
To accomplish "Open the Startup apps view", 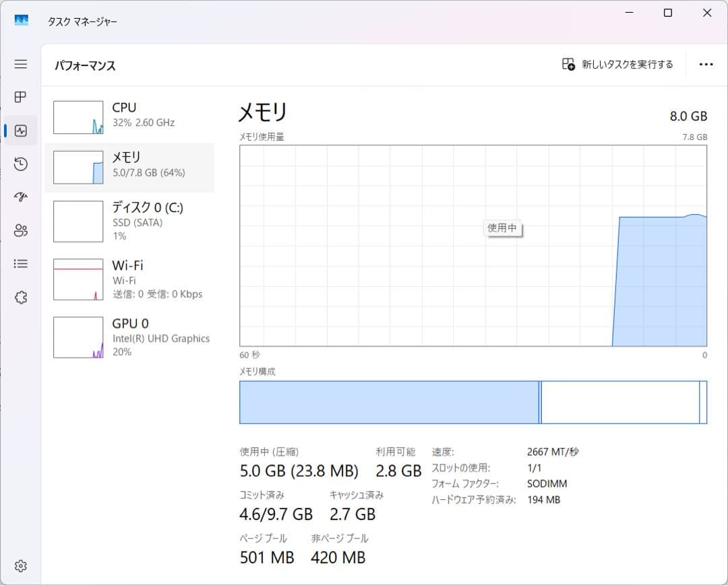I will click(x=20, y=197).
